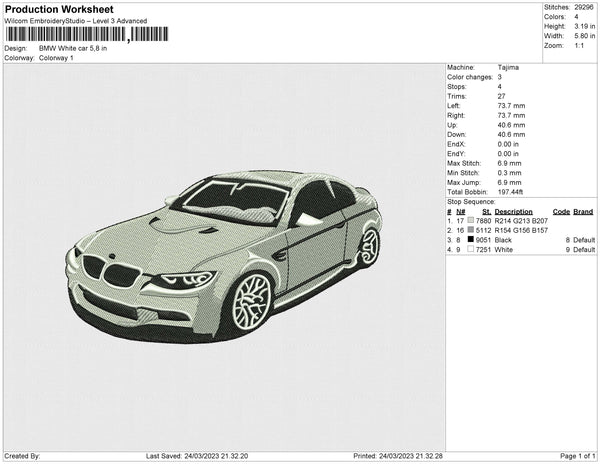This screenshot has width=600, height=464.
Task: Click the Colorway 1 value
Action: tap(56, 58)
